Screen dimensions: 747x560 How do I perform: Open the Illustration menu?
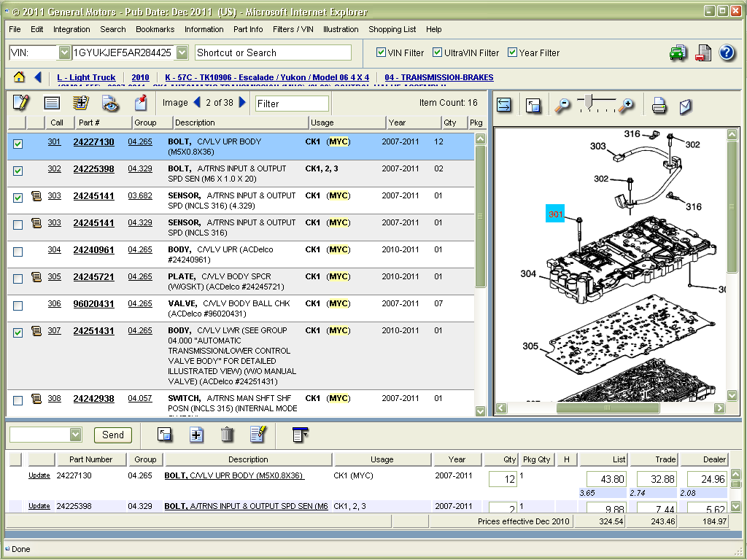tap(341, 29)
